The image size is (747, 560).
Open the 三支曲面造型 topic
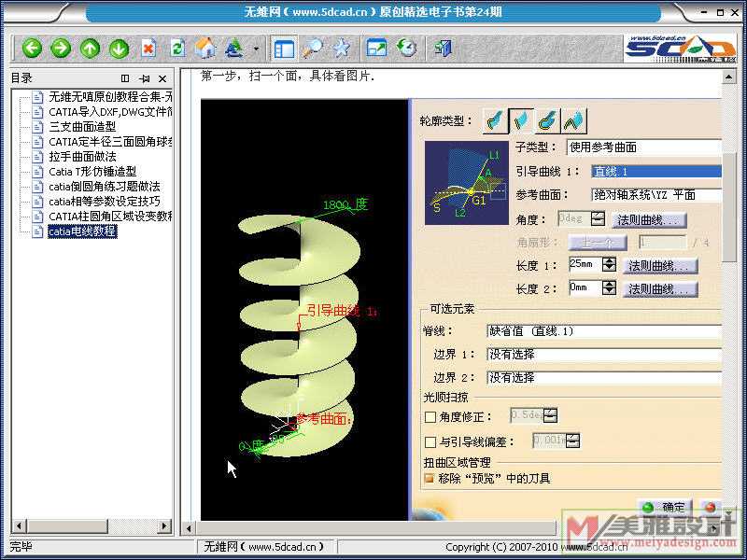pyautogui.click(x=82, y=126)
